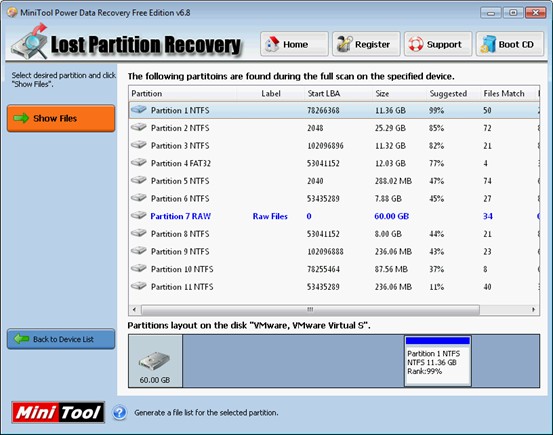
Task: Click the '102096896' Start LBA cell
Action: (325, 145)
